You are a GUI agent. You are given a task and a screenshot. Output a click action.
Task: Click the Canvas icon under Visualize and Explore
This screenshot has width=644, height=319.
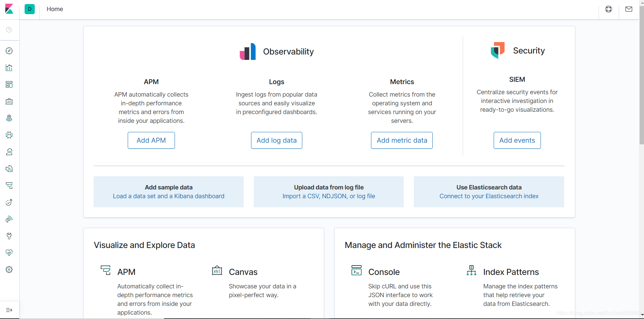[x=217, y=270]
